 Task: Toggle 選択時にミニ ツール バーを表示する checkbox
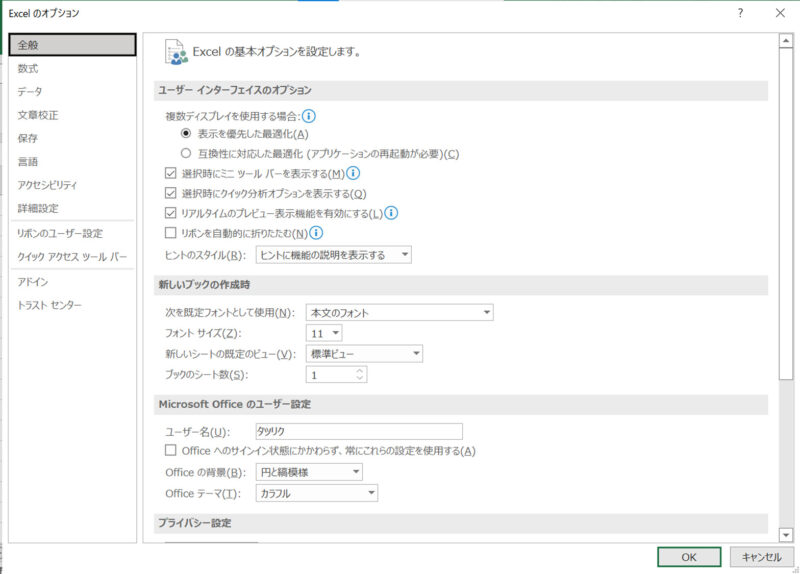click(x=170, y=173)
